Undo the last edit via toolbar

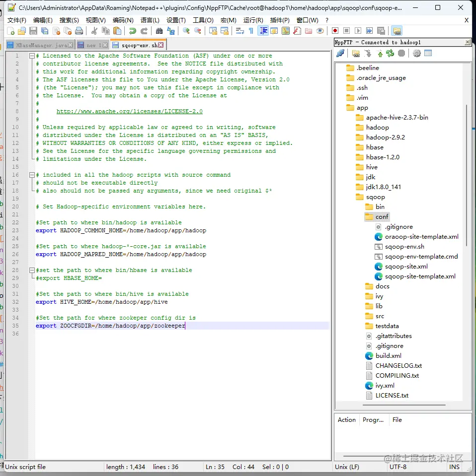[133, 31]
